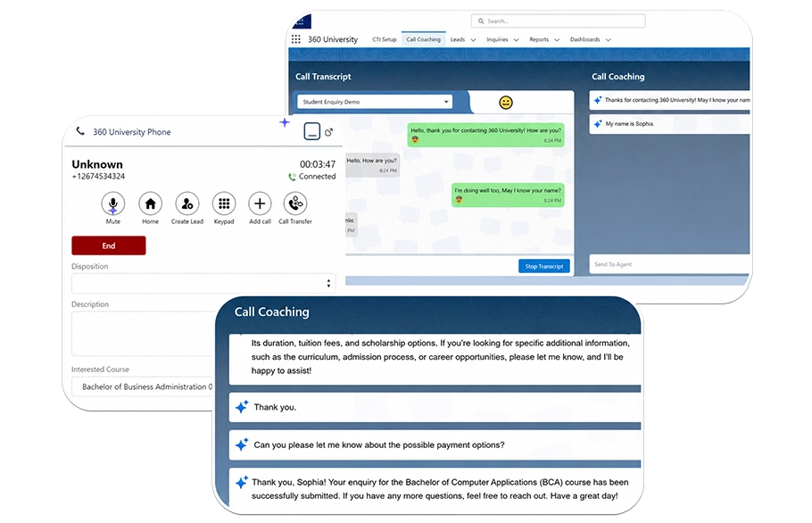Open the Dashboards tab
Screen dimensions: 812x523
tap(584, 39)
